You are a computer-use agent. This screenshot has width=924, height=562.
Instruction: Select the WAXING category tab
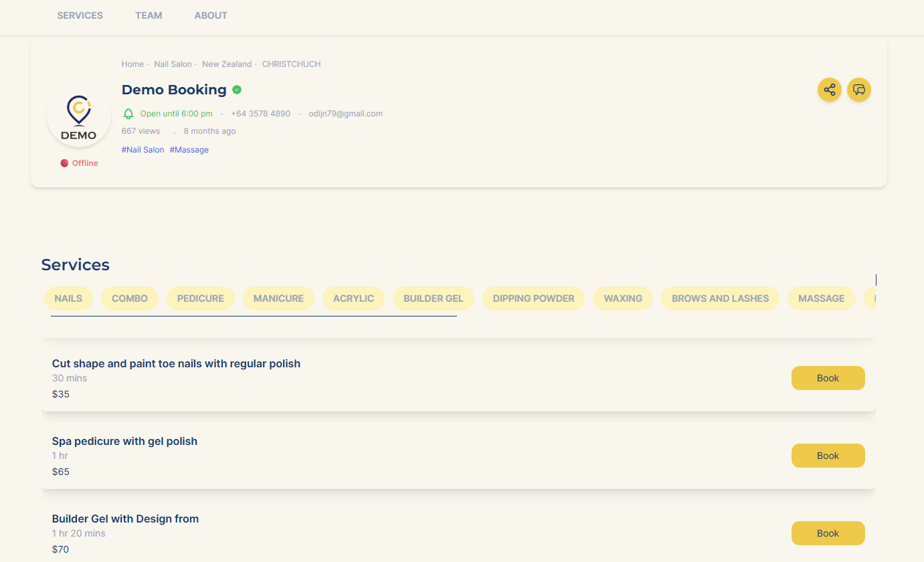point(623,298)
